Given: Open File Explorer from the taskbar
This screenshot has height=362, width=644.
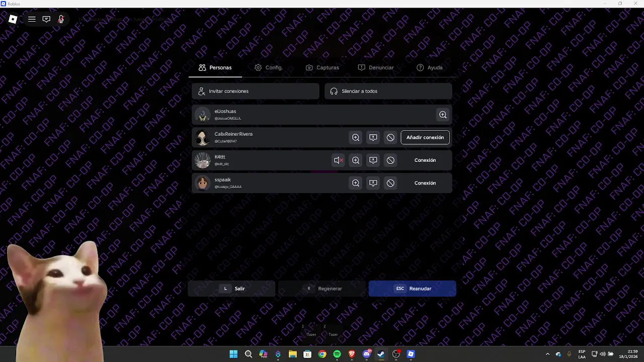Looking at the screenshot, I should (293, 354).
